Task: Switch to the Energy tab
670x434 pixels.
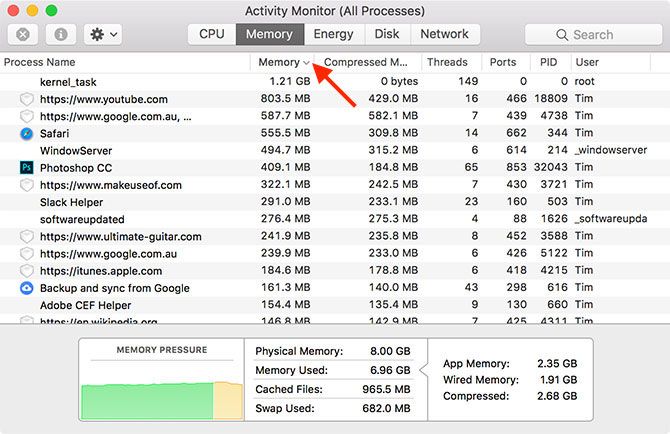Action: 333,34
